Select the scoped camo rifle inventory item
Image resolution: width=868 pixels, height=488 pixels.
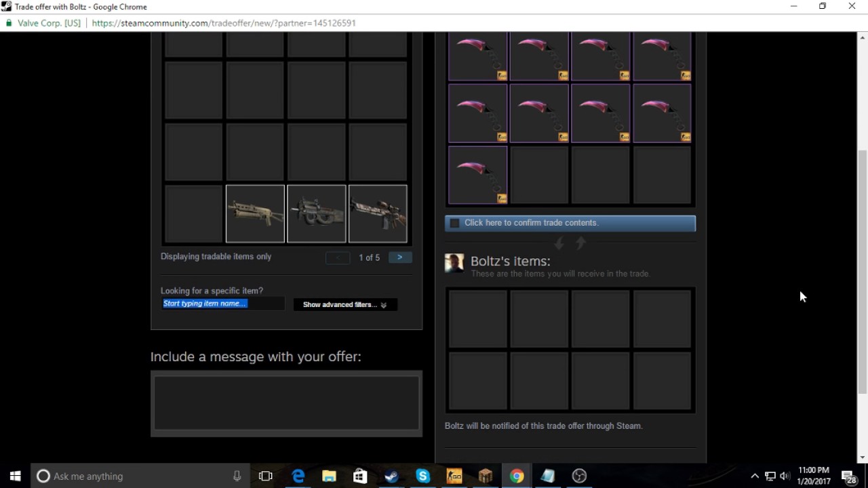pyautogui.click(x=378, y=213)
